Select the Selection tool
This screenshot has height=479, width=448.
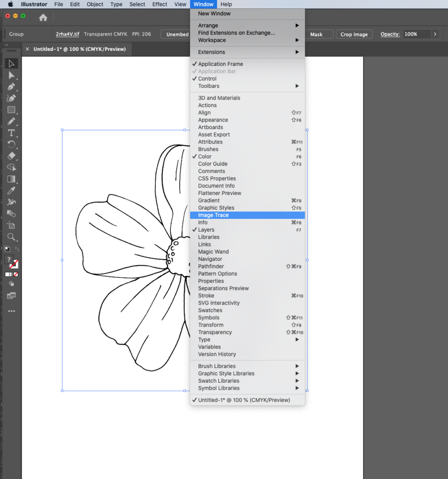12,64
